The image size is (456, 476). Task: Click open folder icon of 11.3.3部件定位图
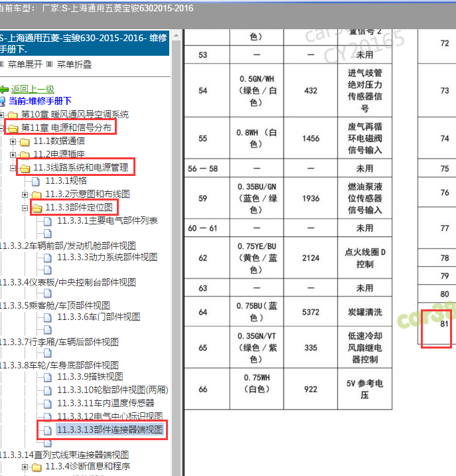coord(37,208)
